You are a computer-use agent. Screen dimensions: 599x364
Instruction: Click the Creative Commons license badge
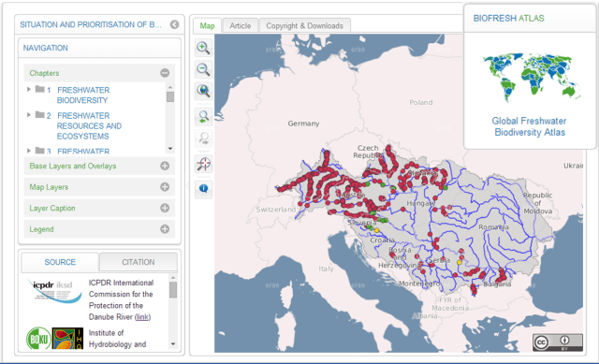[558, 342]
